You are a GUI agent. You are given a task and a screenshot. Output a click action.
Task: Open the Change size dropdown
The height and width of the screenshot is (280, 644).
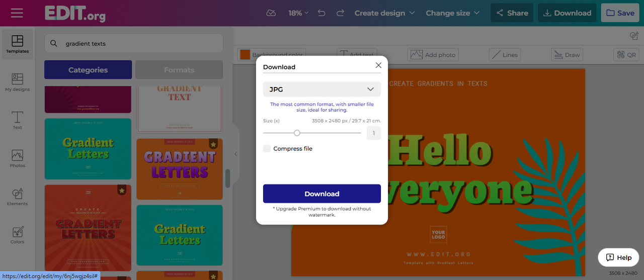pyautogui.click(x=453, y=13)
